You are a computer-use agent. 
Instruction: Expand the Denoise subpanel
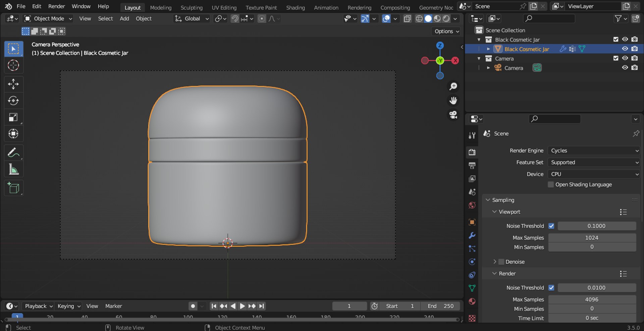(x=494, y=262)
